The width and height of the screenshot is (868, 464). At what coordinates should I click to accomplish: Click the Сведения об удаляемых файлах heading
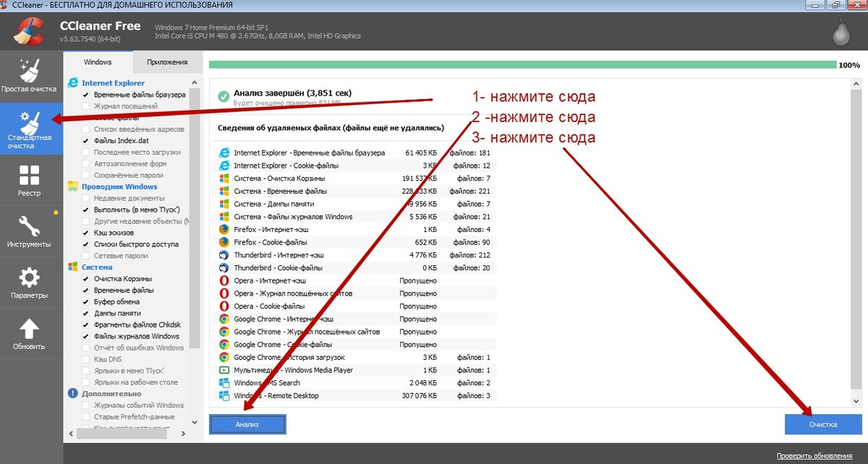[x=331, y=127]
